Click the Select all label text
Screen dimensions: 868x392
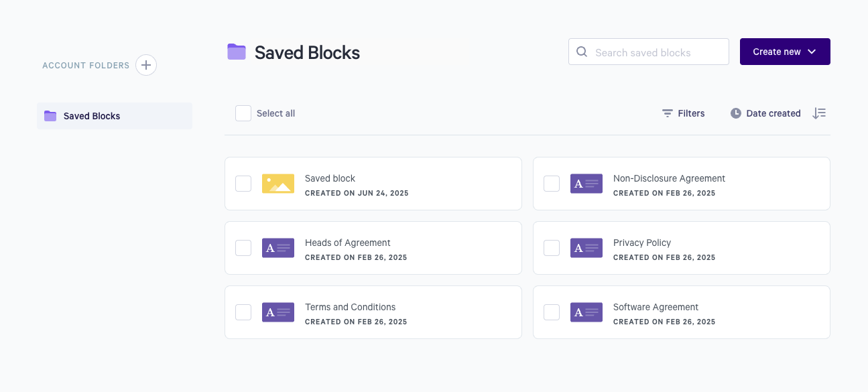tap(275, 113)
